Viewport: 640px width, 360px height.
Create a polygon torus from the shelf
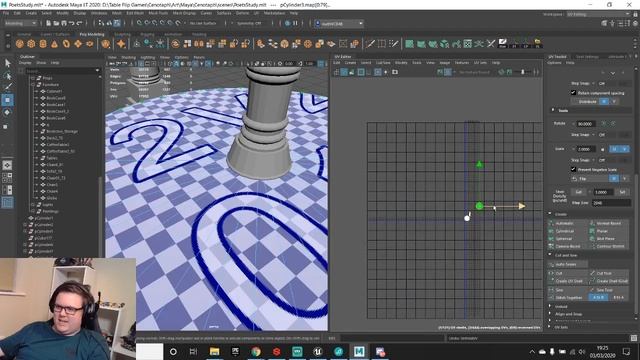(66, 44)
